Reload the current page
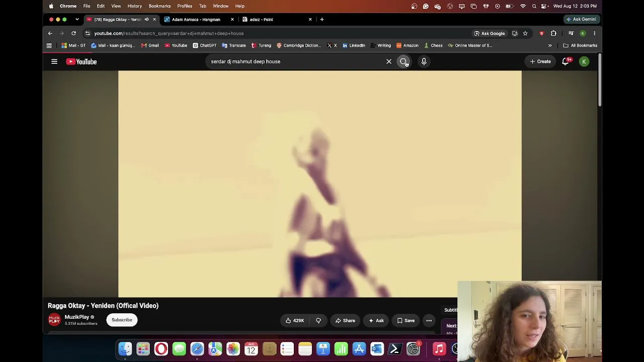 coord(73,33)
